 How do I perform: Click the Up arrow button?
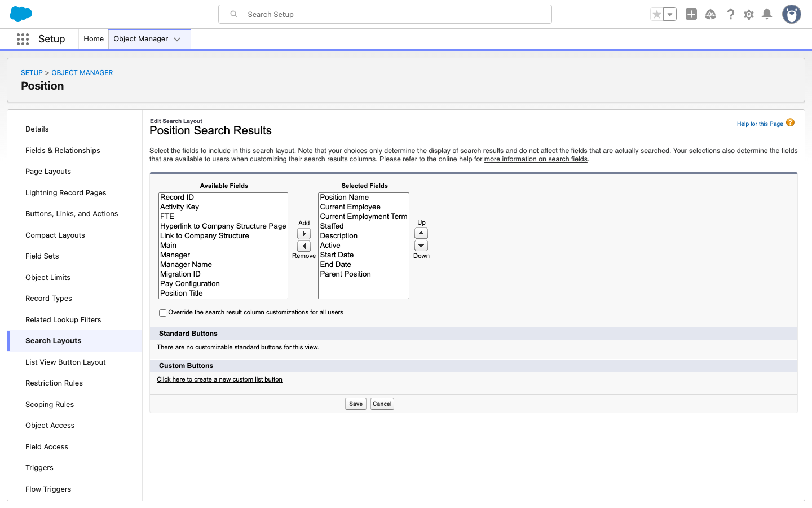421,233
